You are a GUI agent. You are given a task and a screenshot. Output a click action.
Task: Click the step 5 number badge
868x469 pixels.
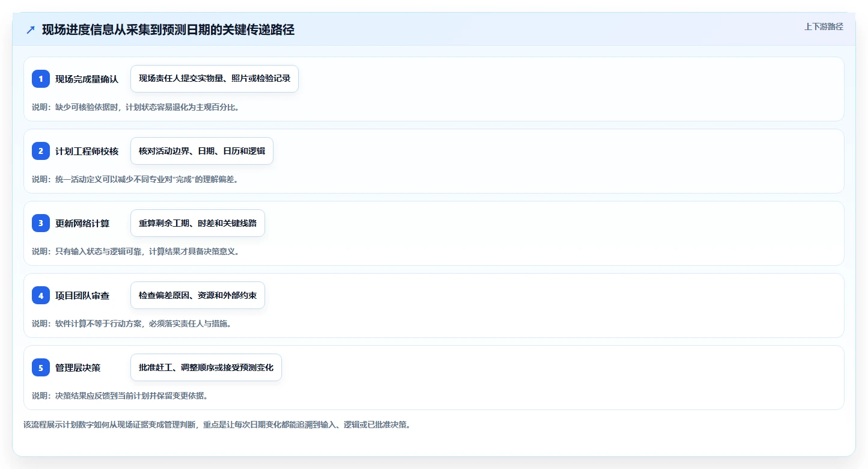click(41, 367)
